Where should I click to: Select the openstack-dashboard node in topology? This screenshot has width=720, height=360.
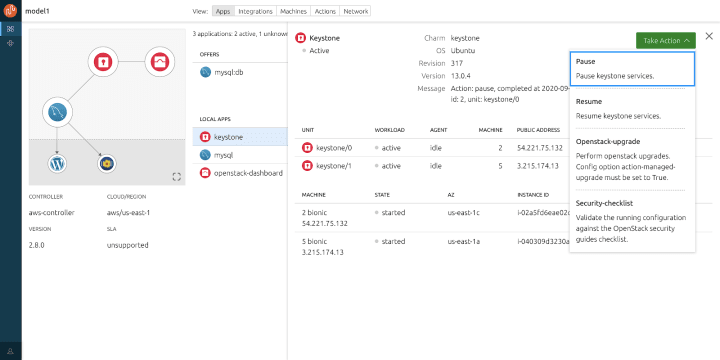160,62
